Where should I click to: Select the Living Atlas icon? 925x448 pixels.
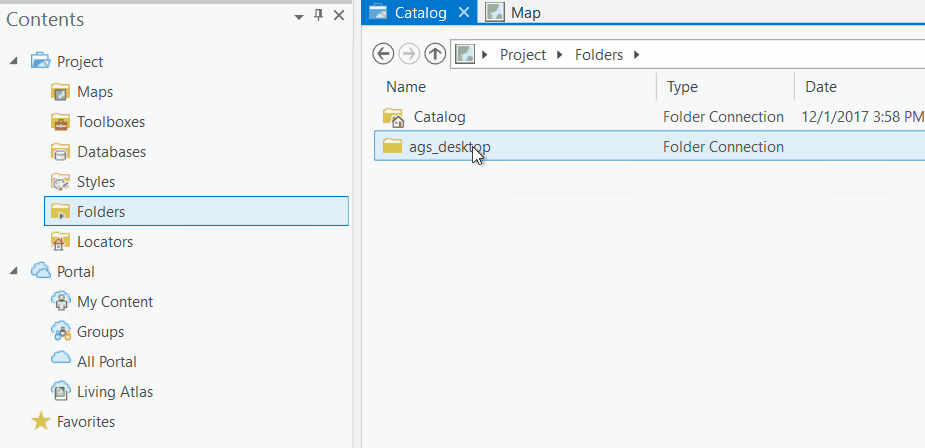click(x=60, y=392)
